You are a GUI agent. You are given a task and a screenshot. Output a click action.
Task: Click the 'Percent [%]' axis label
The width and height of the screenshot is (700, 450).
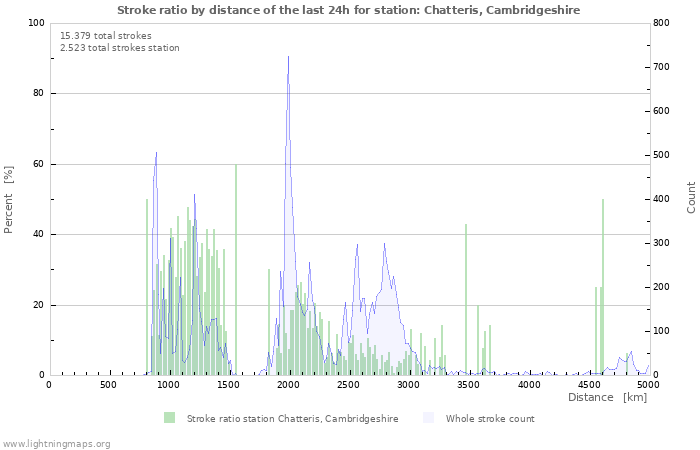8,200
